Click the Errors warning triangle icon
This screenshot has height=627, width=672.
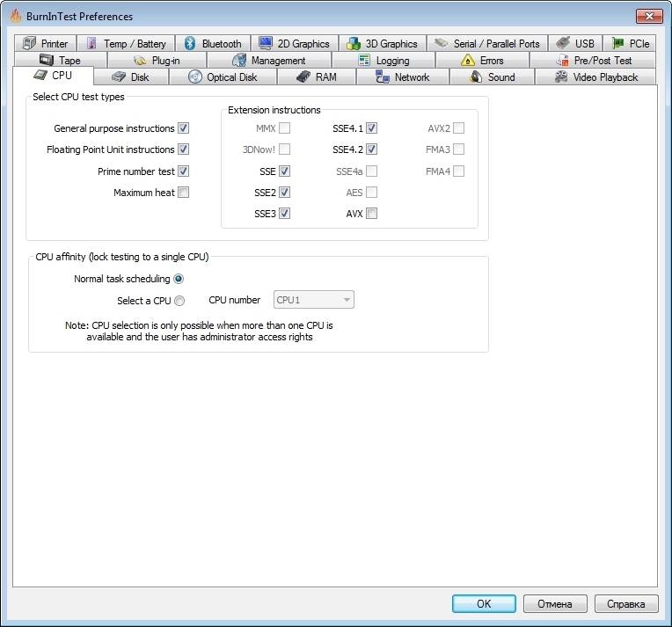click(468, 61)
